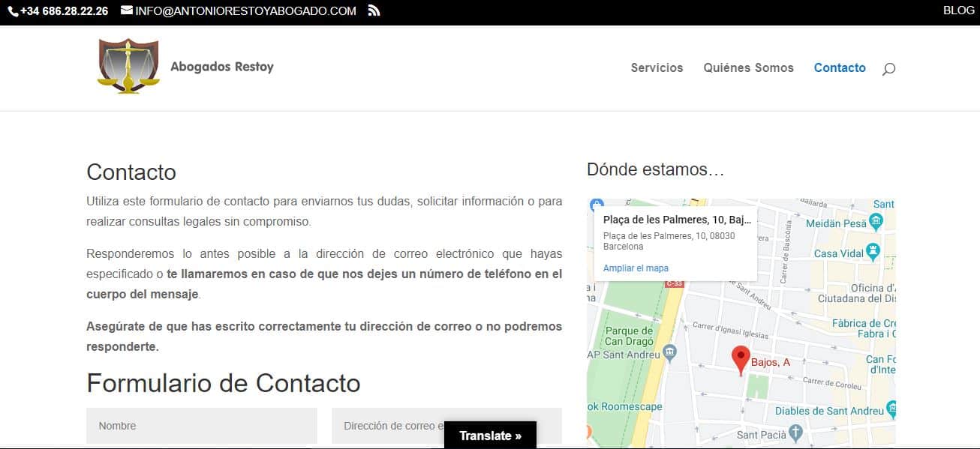
Task: Select the Contacto menu item
Action: [x=840, y=67]
